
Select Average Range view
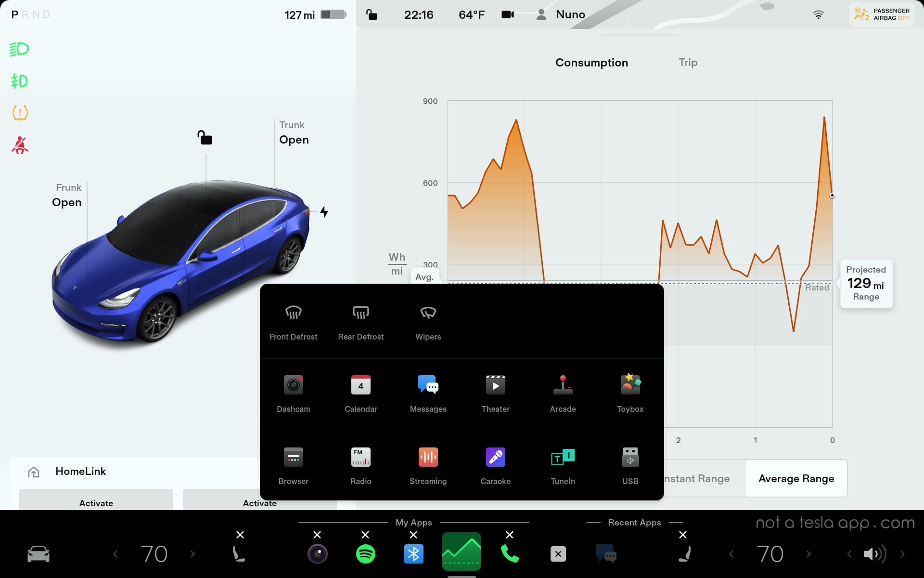(796, 478)
